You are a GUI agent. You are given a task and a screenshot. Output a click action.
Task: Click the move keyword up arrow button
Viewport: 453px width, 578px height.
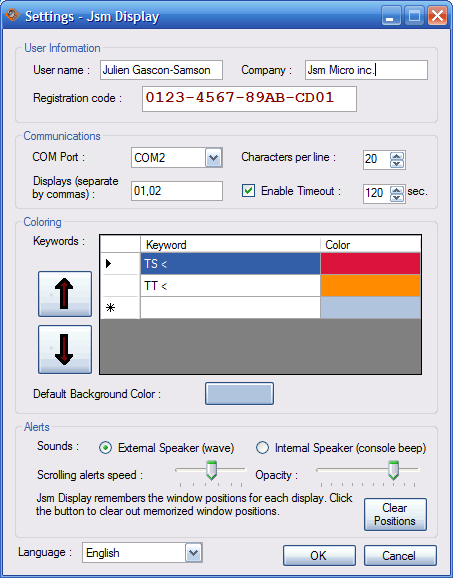[x=65, y=294]
